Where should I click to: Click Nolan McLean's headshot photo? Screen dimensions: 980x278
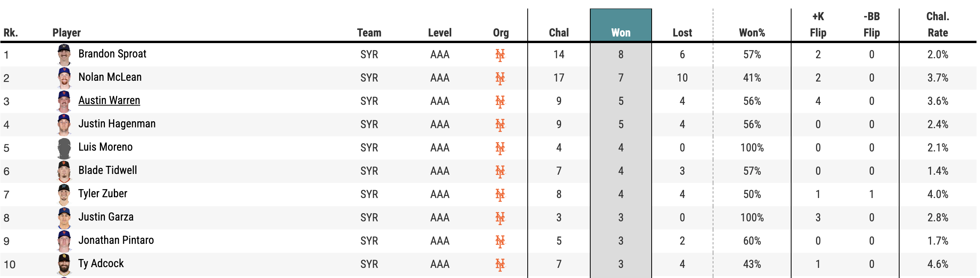click(x=64, y=78)
